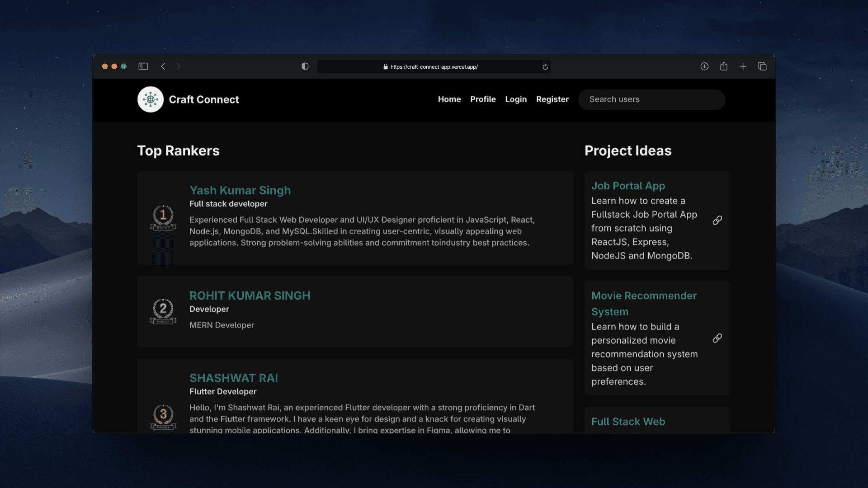The height and width of the screenshot is (488, 868).
Task: Click the Register link in the navbar
Action: [x=552, y=99]
